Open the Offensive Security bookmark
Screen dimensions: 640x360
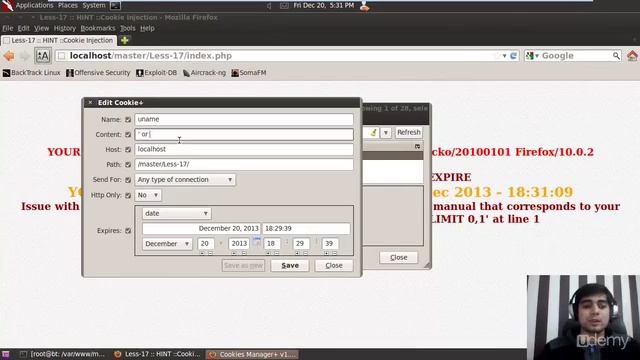coord(98,73)
